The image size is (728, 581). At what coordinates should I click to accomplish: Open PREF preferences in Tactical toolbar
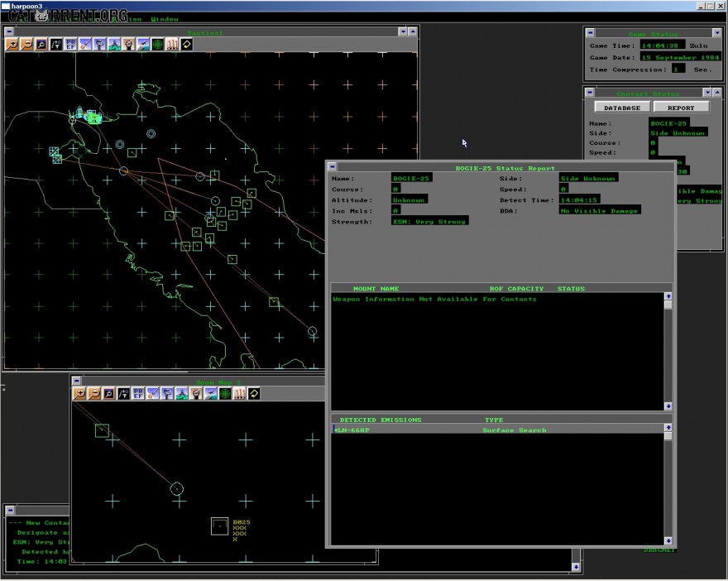tap(70, 44)
